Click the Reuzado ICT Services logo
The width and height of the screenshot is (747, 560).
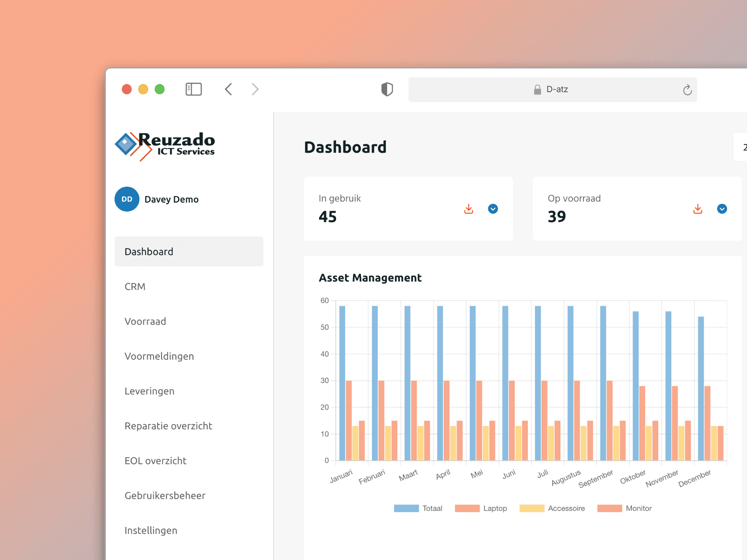165,145
